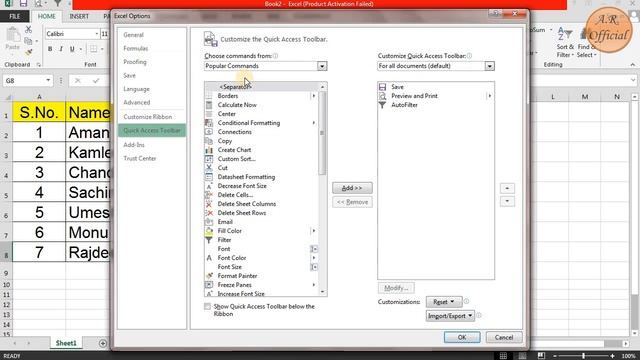Viewport: 640px width, 360px height.
Task: Open the Trust Center category
Action: click(140, 158)
